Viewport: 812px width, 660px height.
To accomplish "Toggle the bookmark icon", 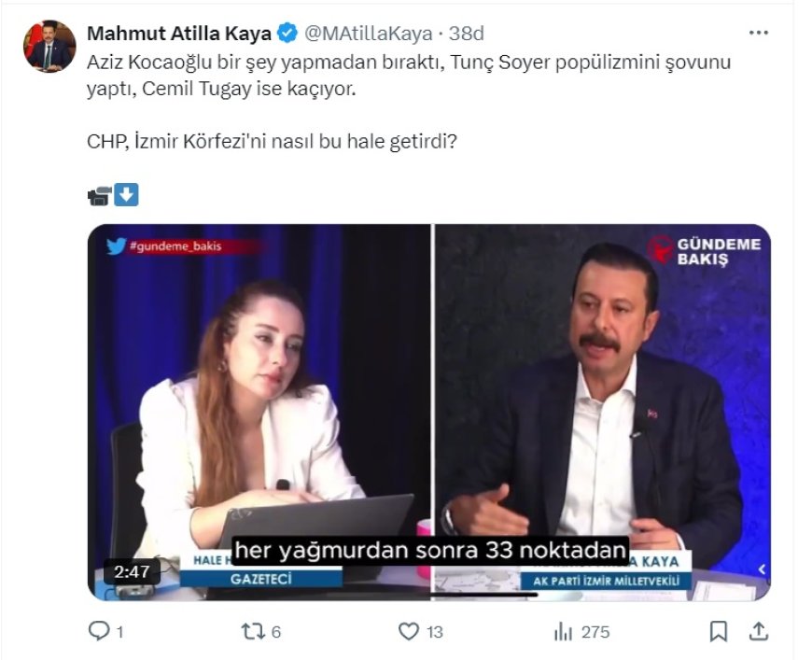I will [718, 632].
